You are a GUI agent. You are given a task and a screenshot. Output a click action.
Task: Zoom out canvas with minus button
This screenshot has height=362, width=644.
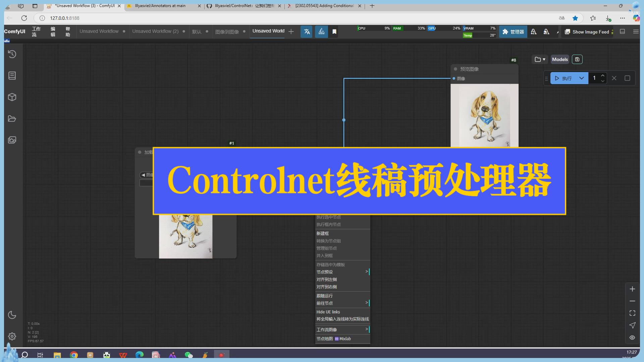632,301
